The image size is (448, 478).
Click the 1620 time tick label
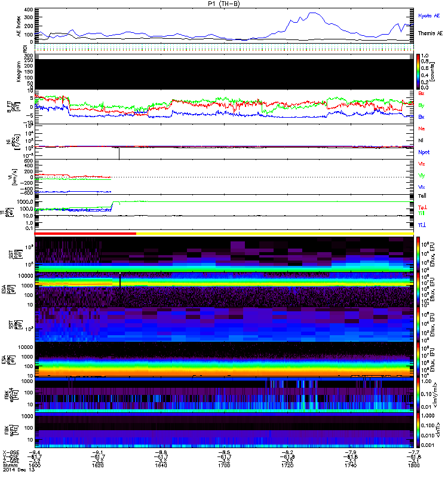pos(97,465)
